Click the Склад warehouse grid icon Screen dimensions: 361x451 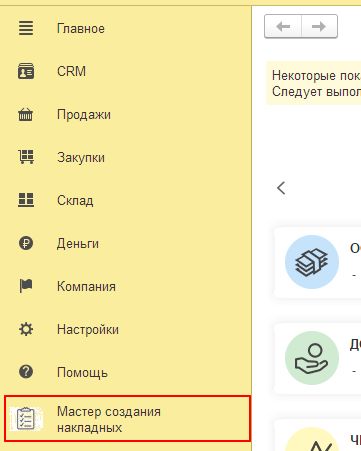coord(26,200)
